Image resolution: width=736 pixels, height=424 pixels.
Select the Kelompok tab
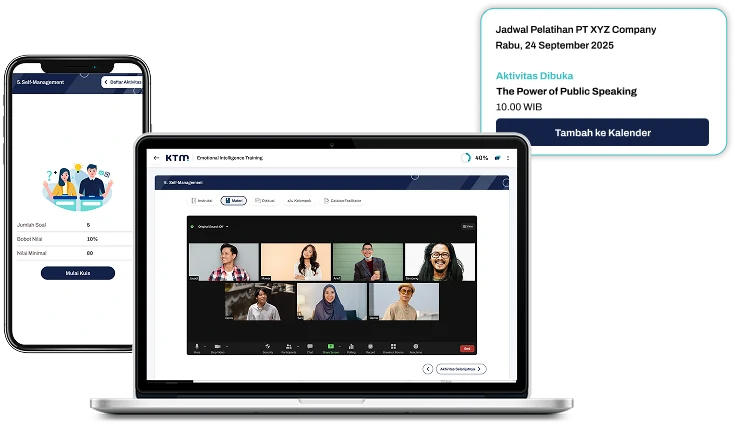(x=299, y=200)
